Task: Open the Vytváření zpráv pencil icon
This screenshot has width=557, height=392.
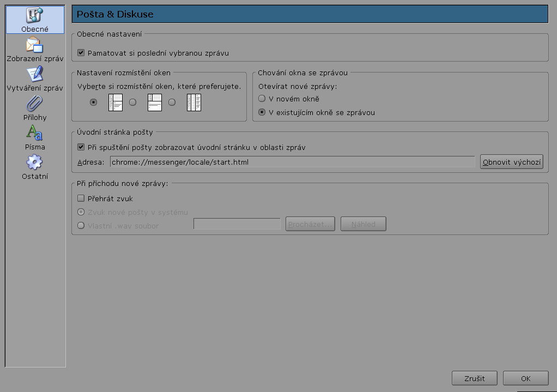Action: coord(34,74)
